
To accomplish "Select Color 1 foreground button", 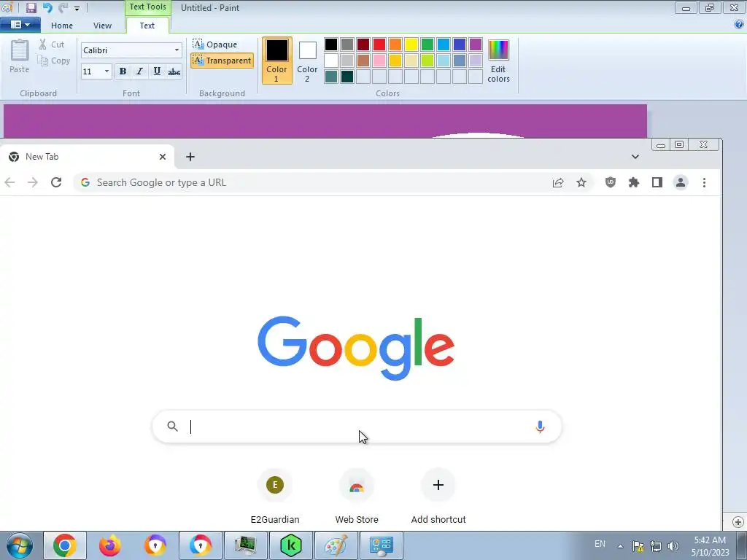I will point(276,61).
